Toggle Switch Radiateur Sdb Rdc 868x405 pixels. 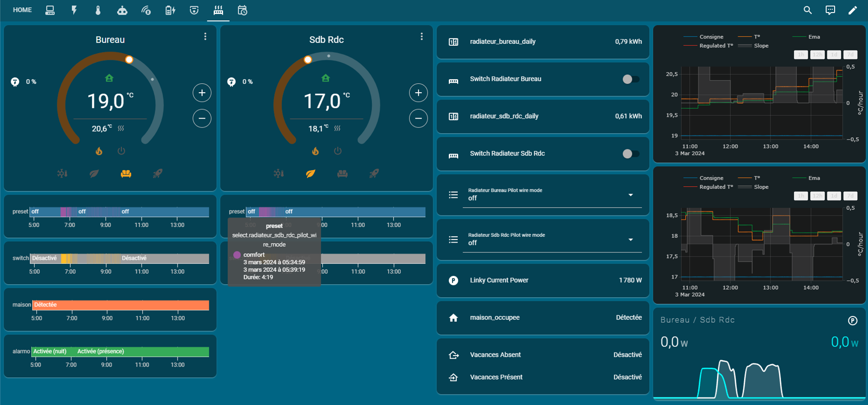[x=631, y=154]
